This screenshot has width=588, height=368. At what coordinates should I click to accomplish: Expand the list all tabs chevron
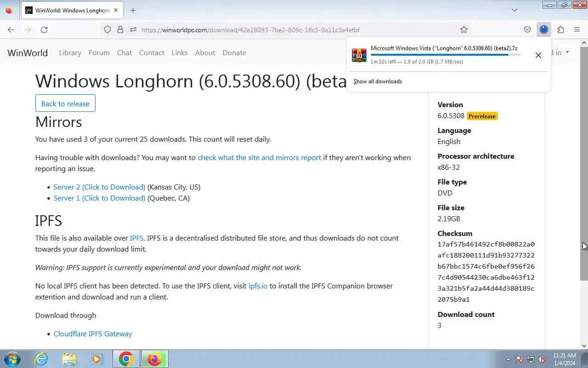[514, 10]
